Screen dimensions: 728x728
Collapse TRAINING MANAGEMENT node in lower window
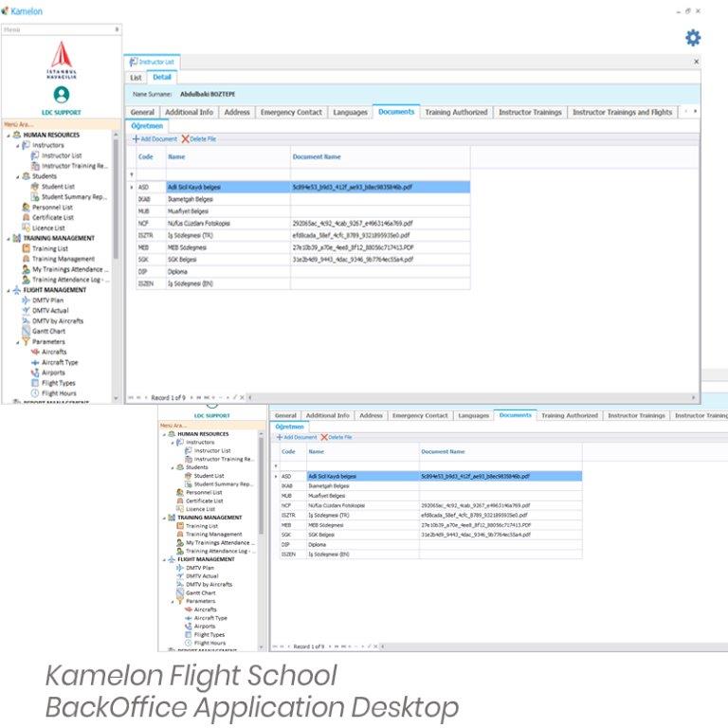[164, 519]
